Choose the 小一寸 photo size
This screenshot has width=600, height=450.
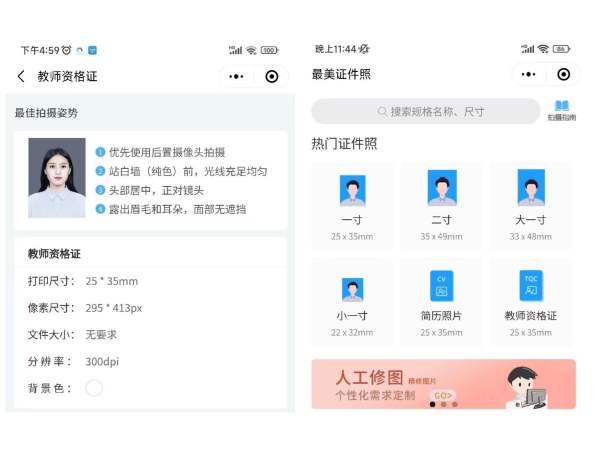tap(352, 289)
